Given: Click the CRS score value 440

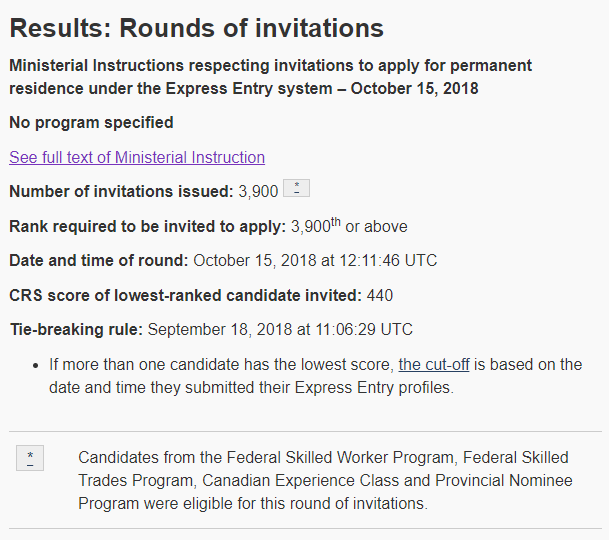Looking at the screenshot, I should (380, 295).
